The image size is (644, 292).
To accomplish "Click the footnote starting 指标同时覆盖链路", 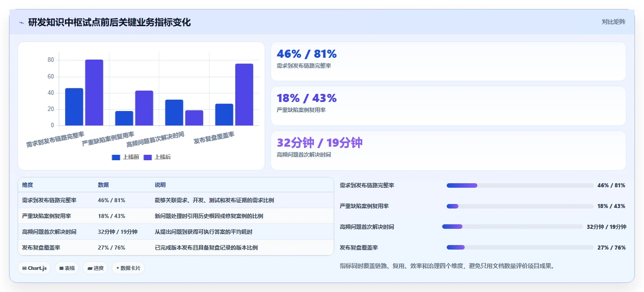I will click(447, 266).
